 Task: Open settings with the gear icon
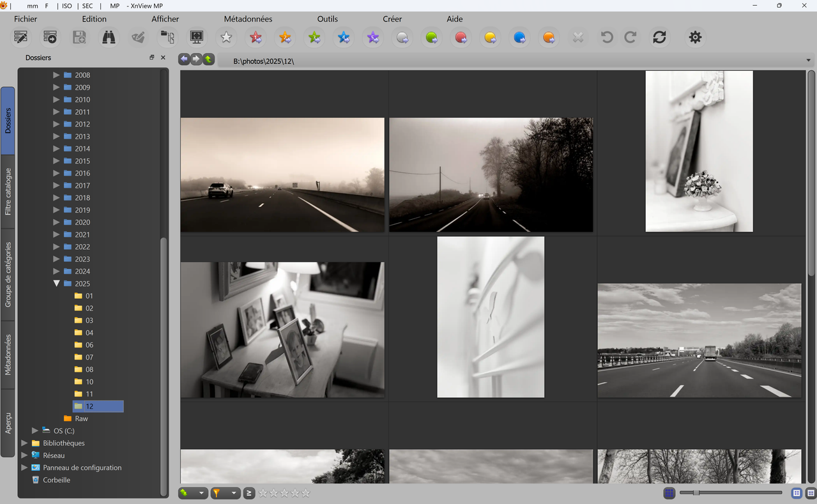point(695,38)
